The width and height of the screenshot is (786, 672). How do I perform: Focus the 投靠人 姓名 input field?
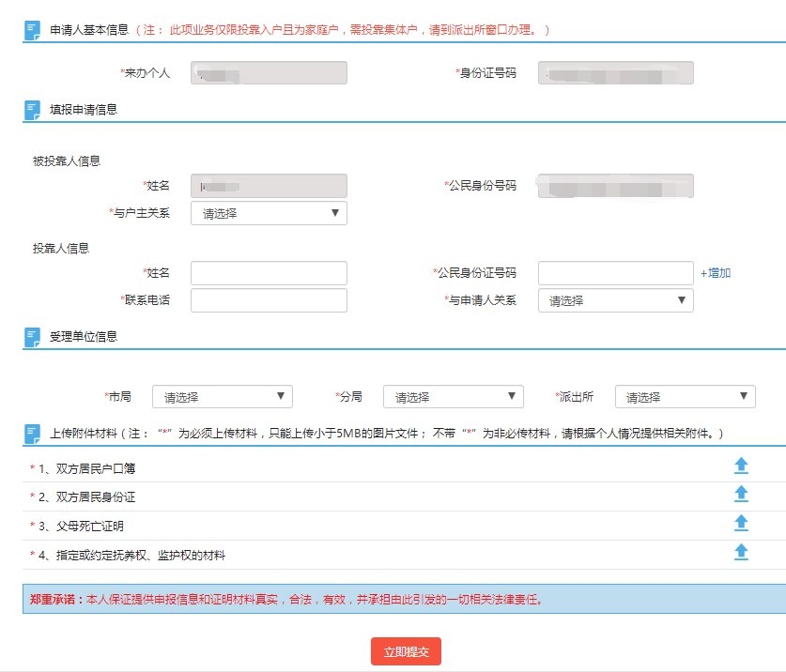point(269,273)
